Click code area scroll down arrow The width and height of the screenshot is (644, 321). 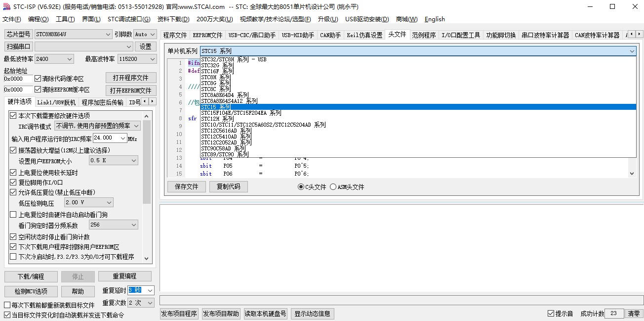[x=632, y=174]
